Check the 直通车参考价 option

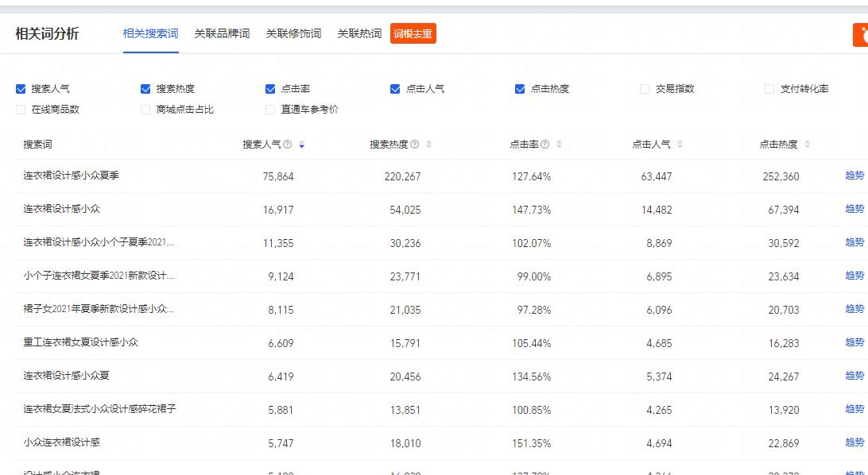pyautogui.click(x=270, y=110)
